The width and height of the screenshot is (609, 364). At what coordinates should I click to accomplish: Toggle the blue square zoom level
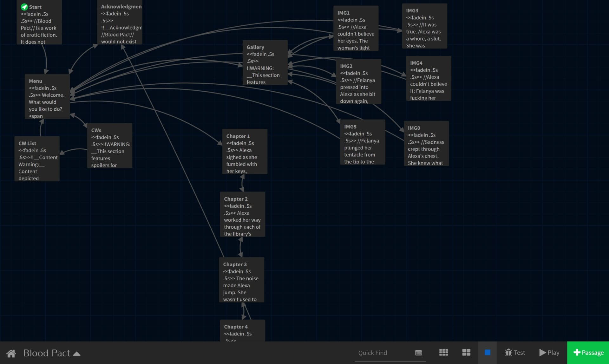488,352
